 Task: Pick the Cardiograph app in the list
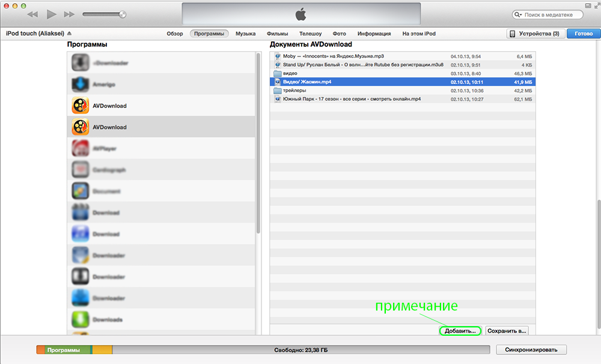(161, 170)
